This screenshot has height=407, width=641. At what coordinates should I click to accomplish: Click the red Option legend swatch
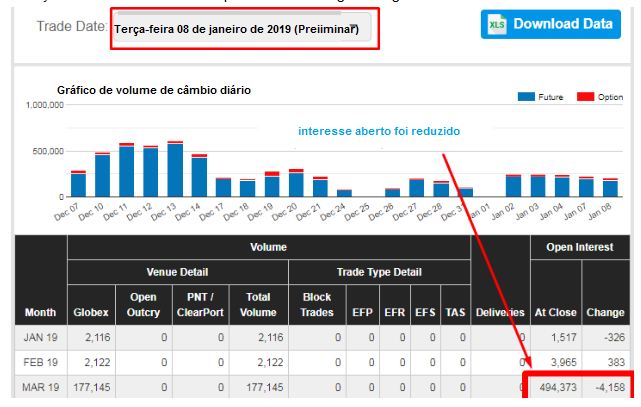585,96
